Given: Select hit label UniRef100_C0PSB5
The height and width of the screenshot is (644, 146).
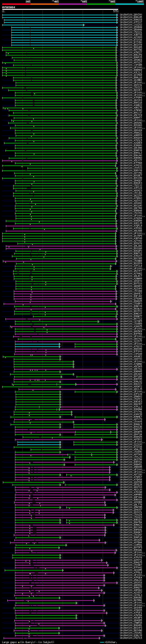Looking at the screenshot, I should point(131,65).
